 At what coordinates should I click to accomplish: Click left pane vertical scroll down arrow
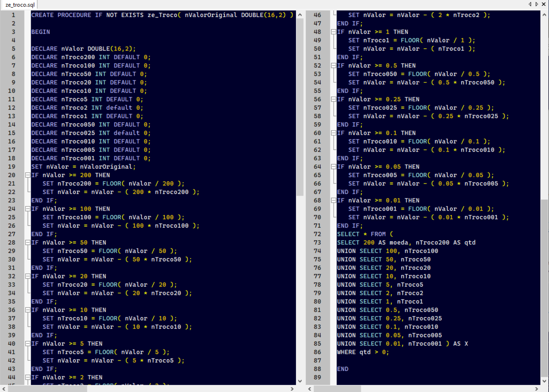[x=300, y=381]
